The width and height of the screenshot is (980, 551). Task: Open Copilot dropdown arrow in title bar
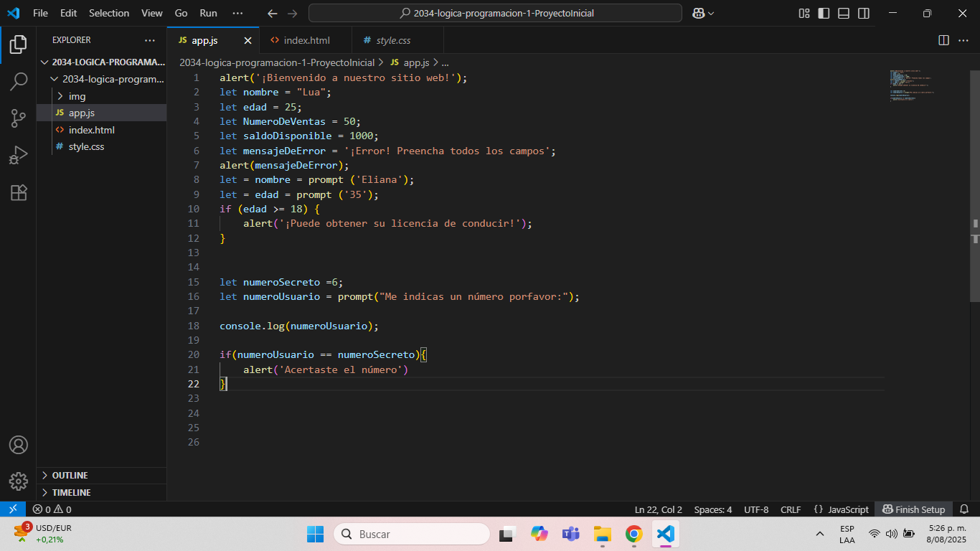(711, 13)
